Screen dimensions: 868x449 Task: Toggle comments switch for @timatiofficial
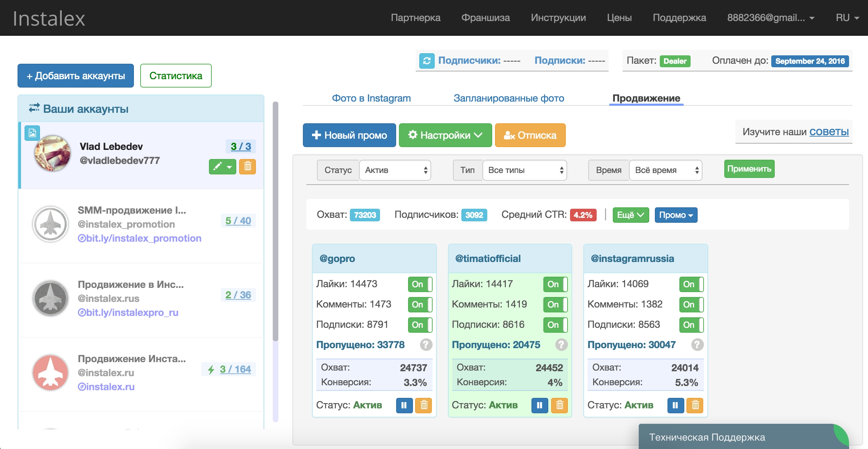pyautogui.click(x=555, y=304)
